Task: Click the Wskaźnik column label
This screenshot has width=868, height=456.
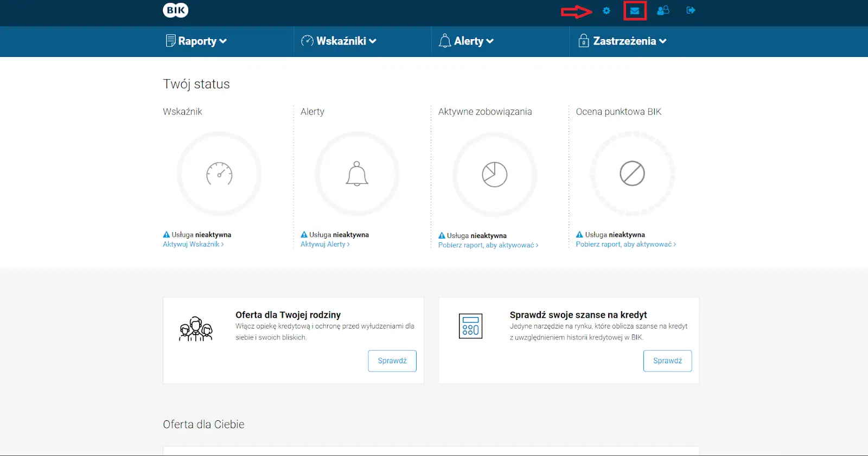Action: click(x=182, y=112)
